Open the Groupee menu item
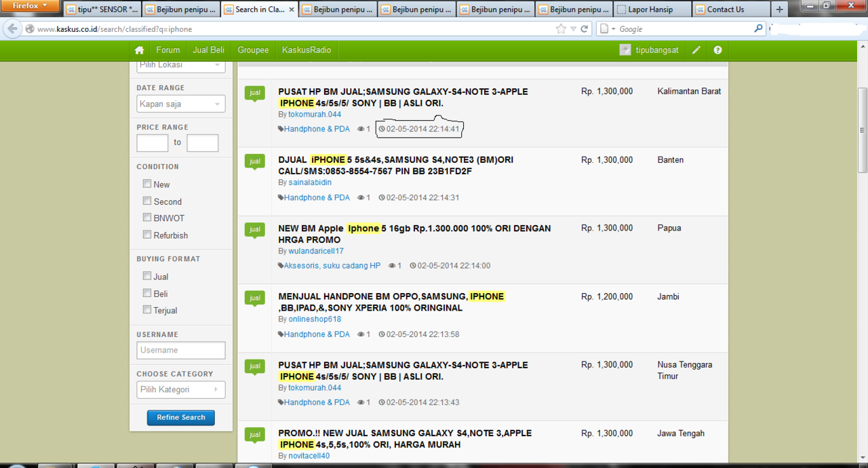868x468 pixels. point(253,50)
